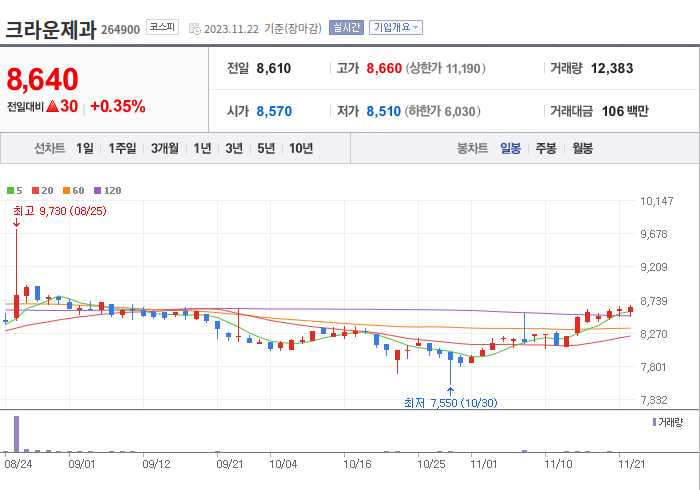Click the previous close value 8,610
The width and height of the screenshot is (700, 490).
pyautogui.click(x=274, y=68)
